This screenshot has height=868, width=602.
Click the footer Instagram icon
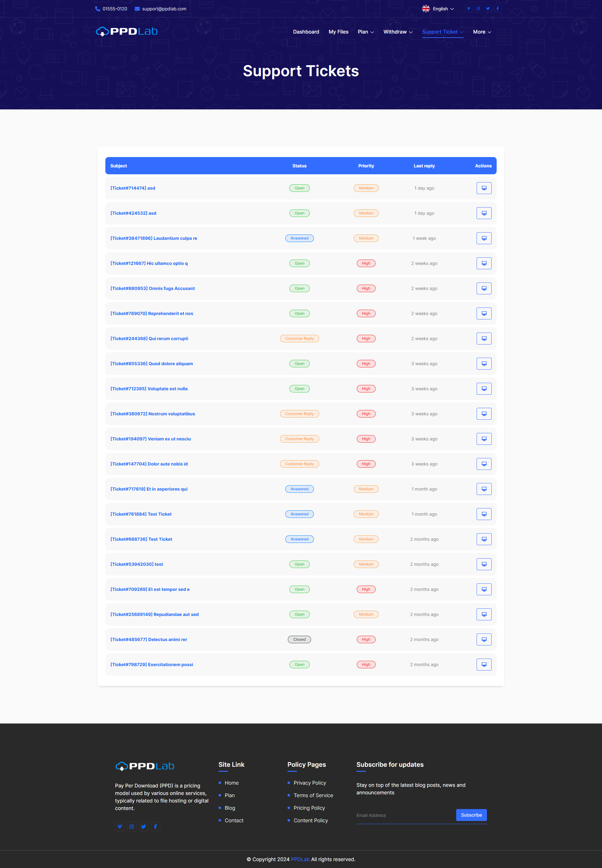(x=132, y=827)
